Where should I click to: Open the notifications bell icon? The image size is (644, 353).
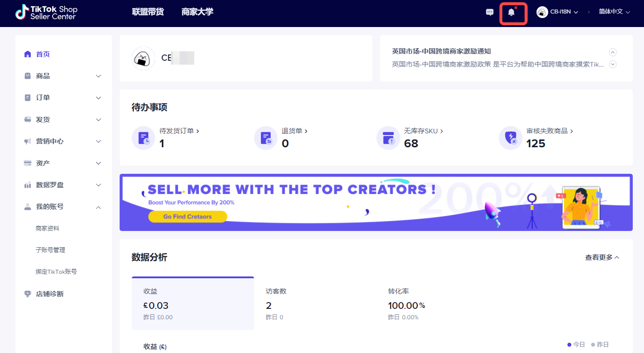coord(511,13)
